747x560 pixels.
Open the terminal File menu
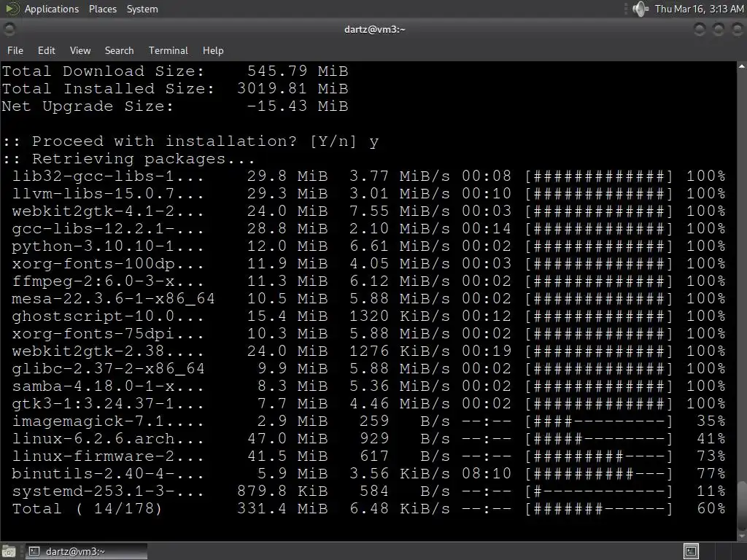15,50
